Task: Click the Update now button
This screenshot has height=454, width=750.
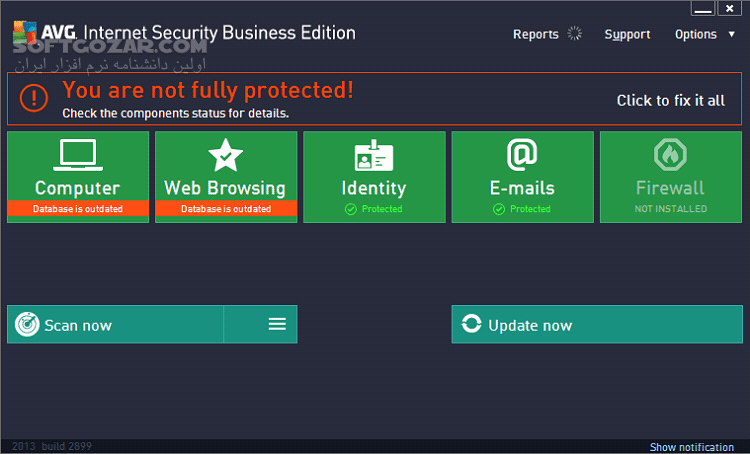Action: tap(597, 324)
